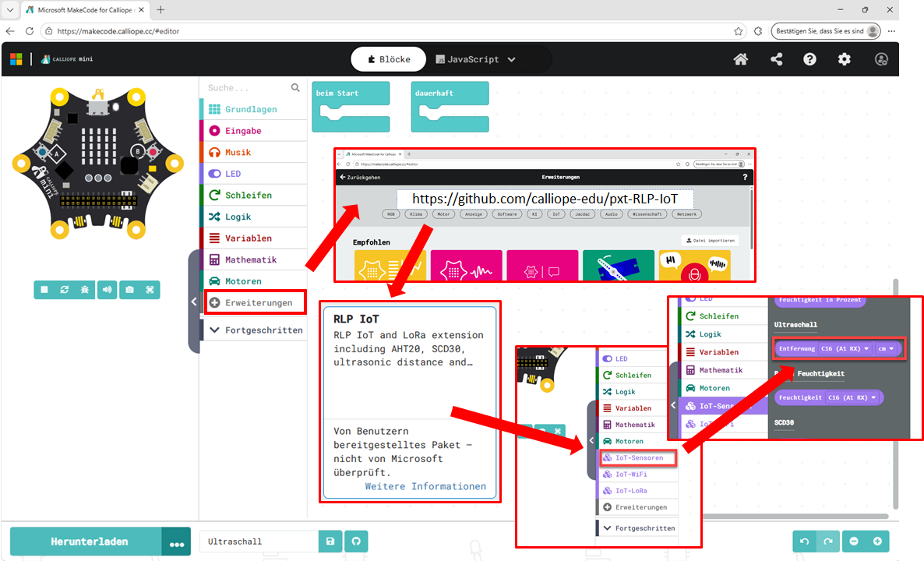
Task: Stop the simulator
Action: click(44, 290)
